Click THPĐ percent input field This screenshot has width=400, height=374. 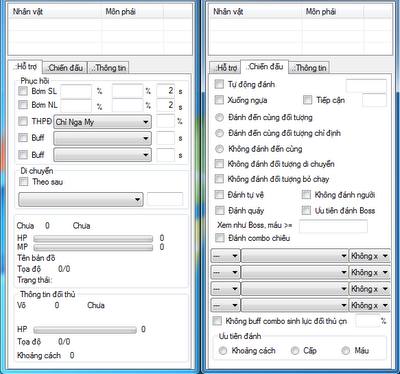pos(165,121)
